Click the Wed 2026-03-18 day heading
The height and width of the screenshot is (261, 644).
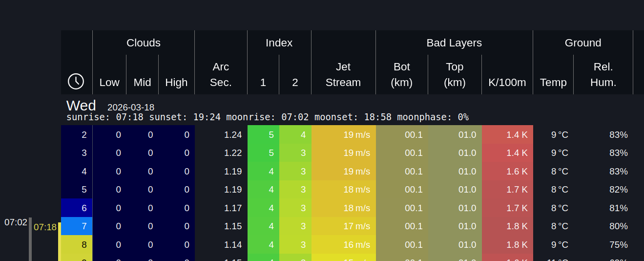tap(110, 106)
